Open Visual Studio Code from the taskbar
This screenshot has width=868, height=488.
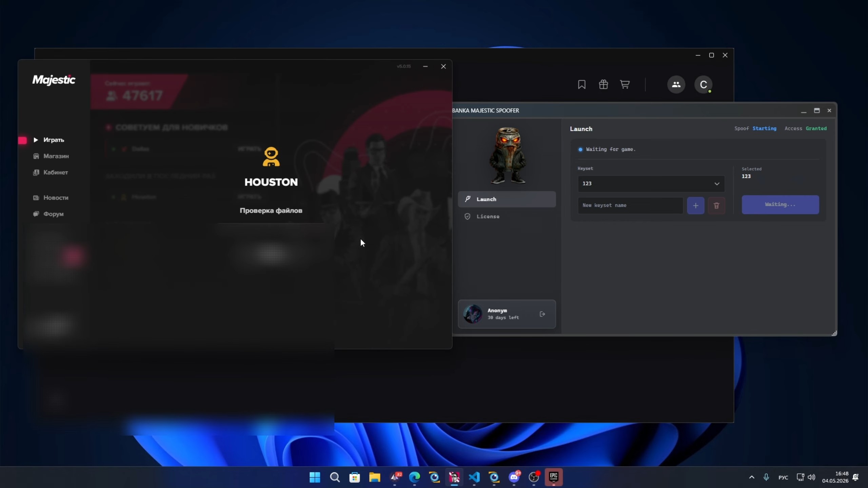pyautogui.click(x=474, y=477)
